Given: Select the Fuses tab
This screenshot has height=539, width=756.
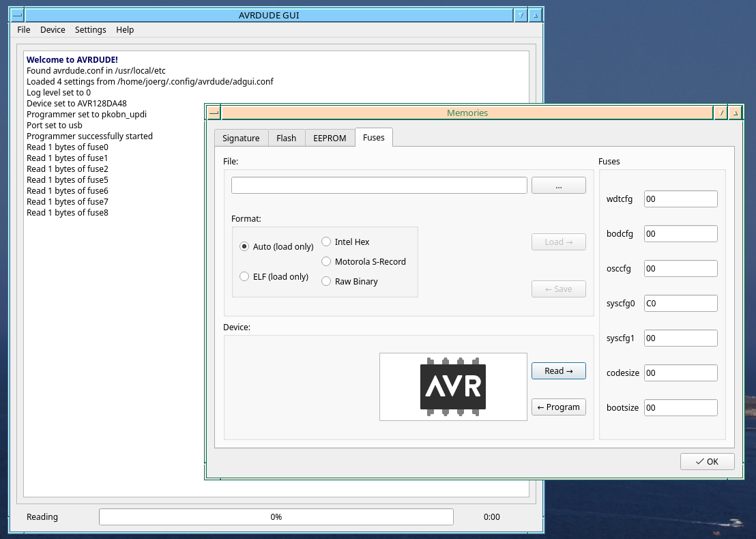Looking at the screenshot, I should tap(374, 137).
